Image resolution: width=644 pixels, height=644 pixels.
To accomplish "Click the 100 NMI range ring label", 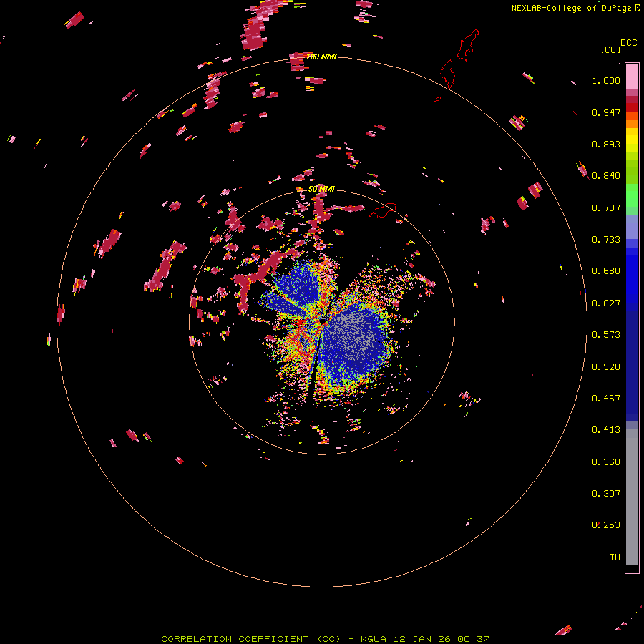I will point(321,57).
